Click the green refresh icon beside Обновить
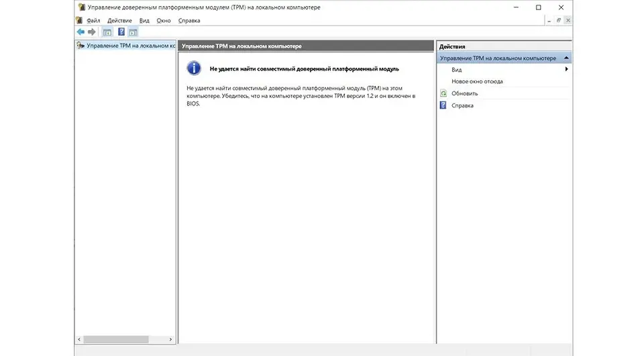Image resolution: width=644 pixels, height=356 pixels. (x=443, y=93)
